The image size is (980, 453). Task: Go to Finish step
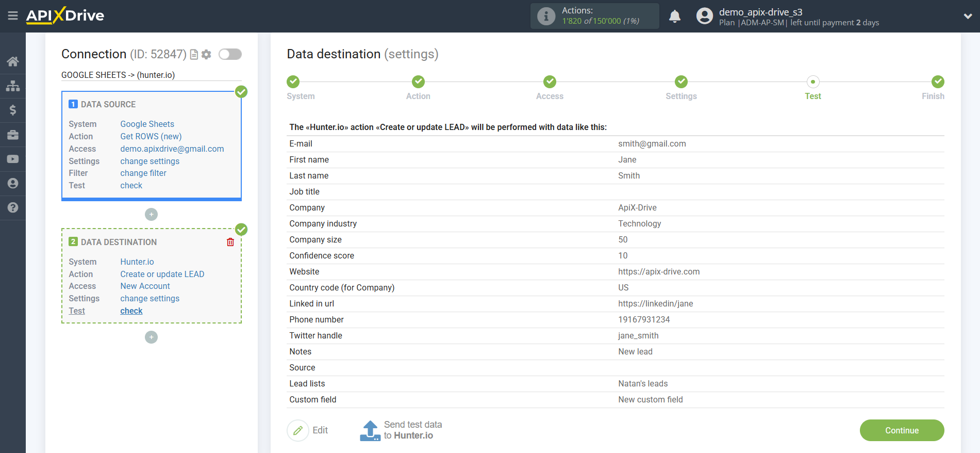938,82
